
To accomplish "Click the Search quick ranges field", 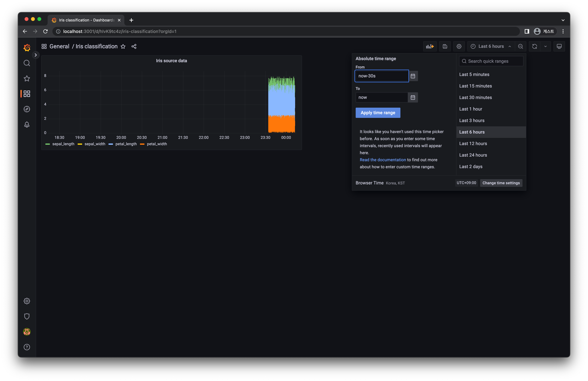I will 491,61.
